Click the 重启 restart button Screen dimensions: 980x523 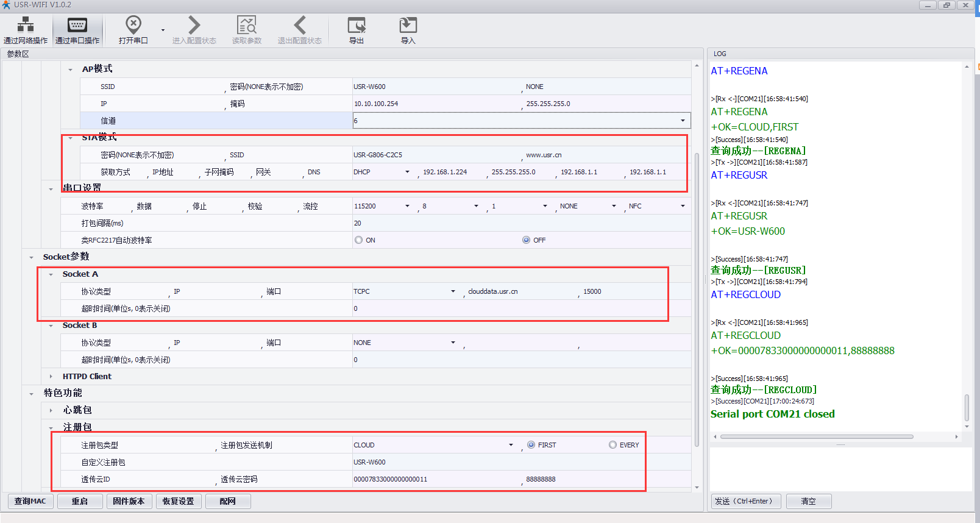pyautogui.click(x=80, y=501)
